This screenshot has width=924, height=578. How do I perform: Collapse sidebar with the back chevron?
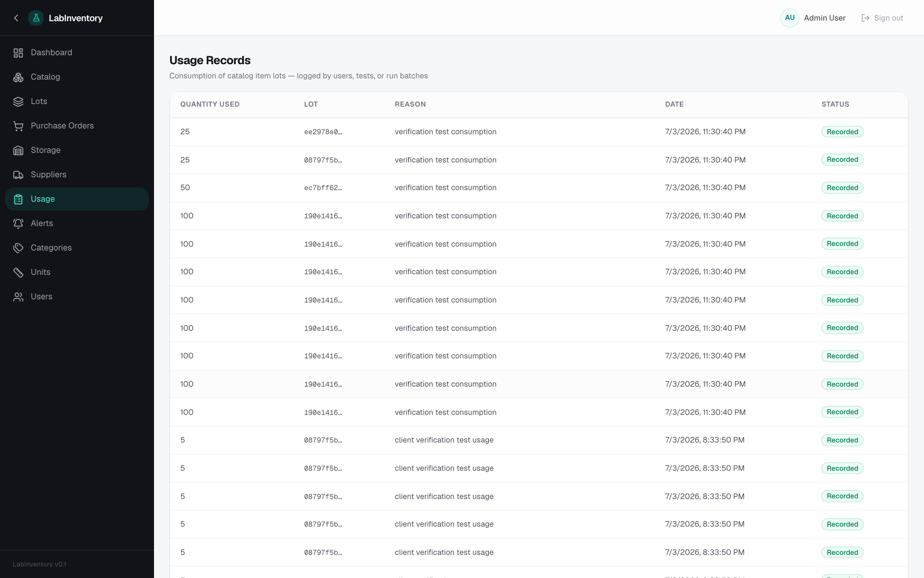point(16,18)
